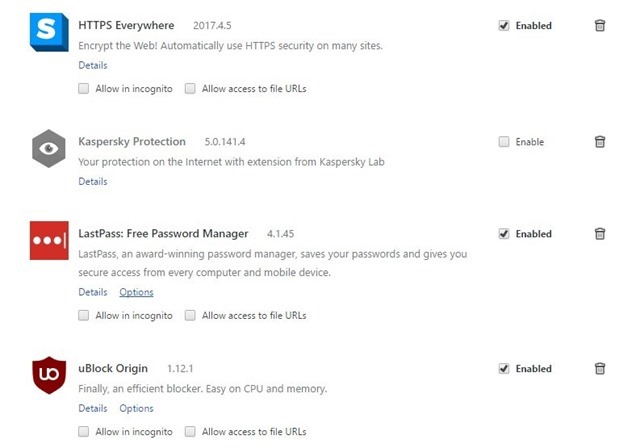View Details for uBlock Origin
Screen dimensions: 640x448
(92, 409)
